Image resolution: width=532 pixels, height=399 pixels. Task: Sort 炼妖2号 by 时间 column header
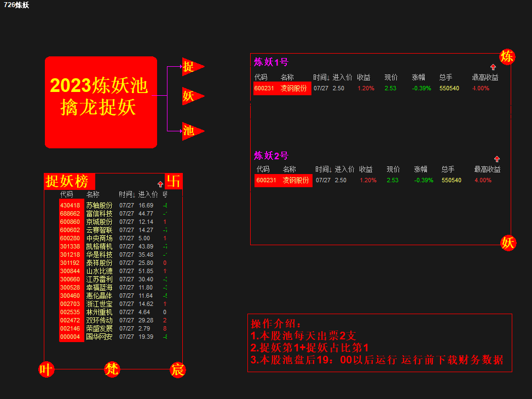pos(323,169)
